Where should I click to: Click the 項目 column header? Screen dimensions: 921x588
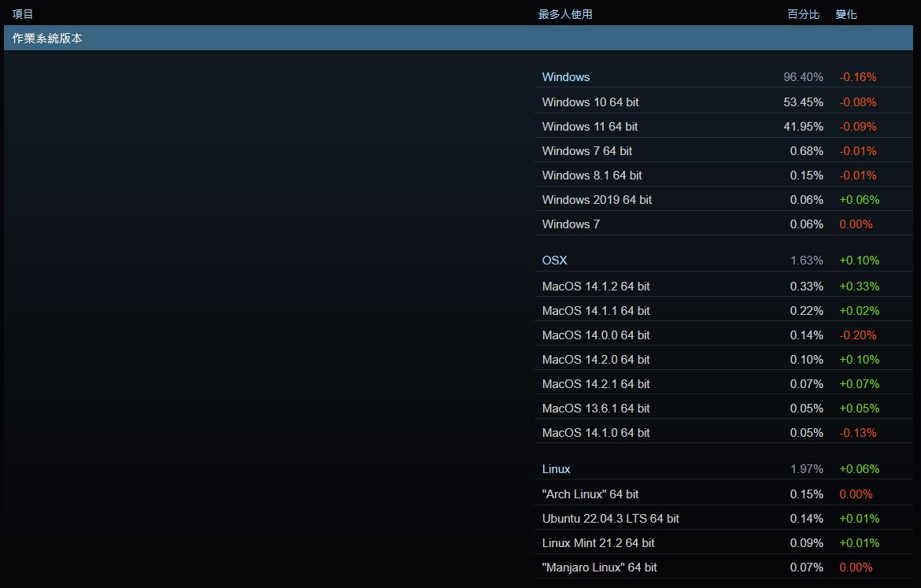23,14
